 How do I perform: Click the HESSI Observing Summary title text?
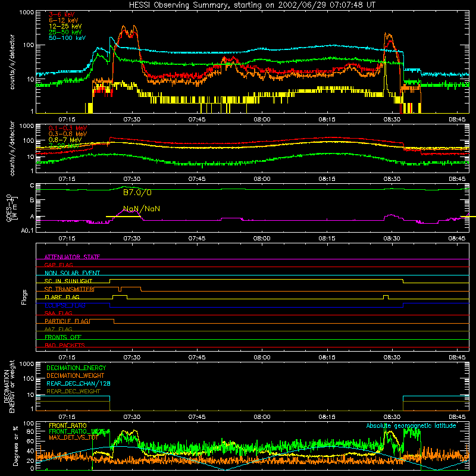pos(252,5)
